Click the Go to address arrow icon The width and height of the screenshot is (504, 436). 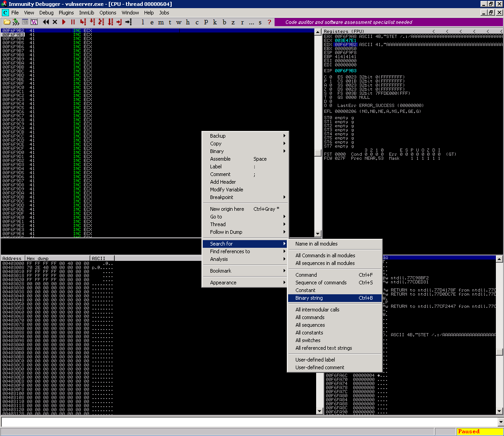129,22
